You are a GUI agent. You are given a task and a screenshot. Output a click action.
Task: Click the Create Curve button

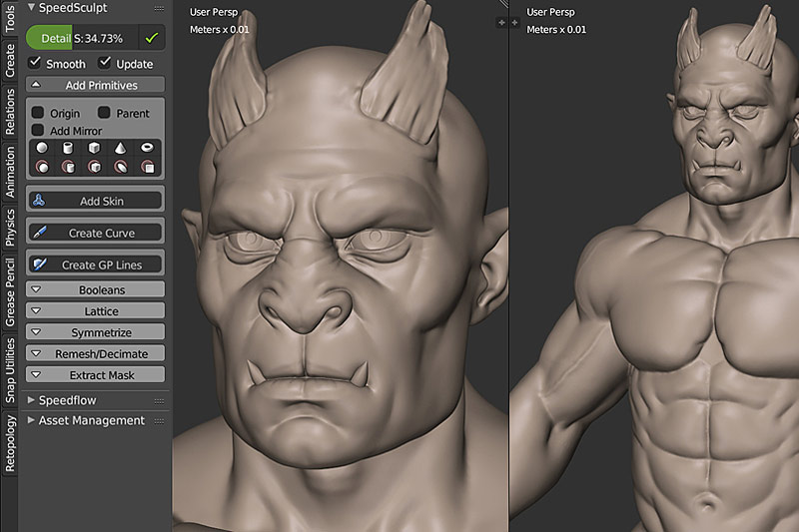point(95,233)
